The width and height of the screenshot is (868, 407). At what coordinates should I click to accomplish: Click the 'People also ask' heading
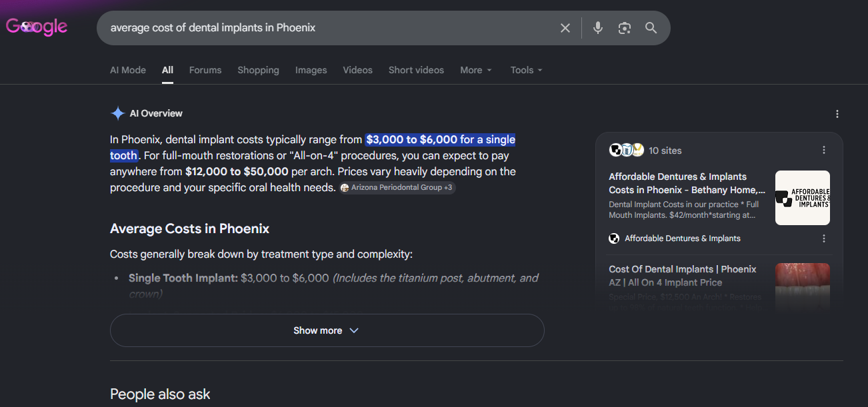pos(160,394)
